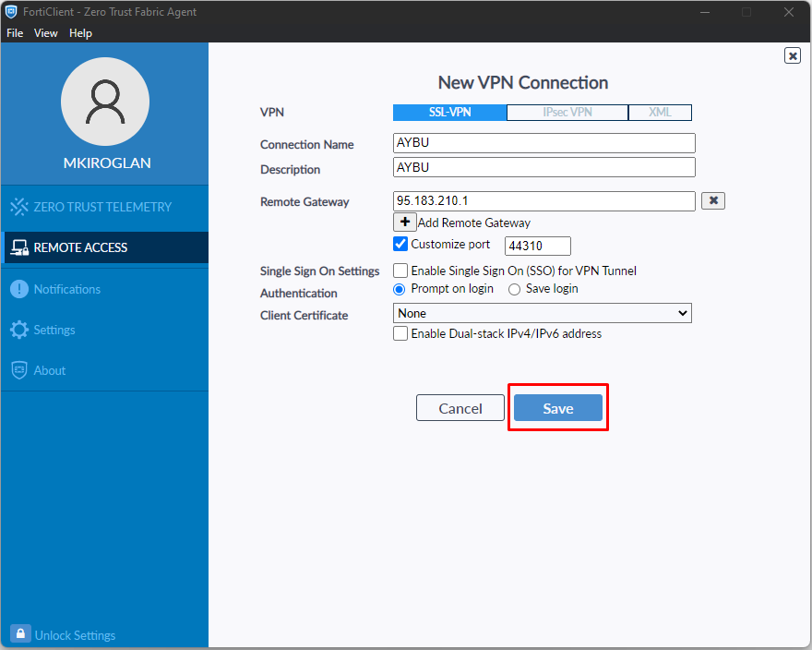This screenshot has width=812, height=650.
Task: Expand the Client Certificate dropdown
Action: [x=543, y=314]
